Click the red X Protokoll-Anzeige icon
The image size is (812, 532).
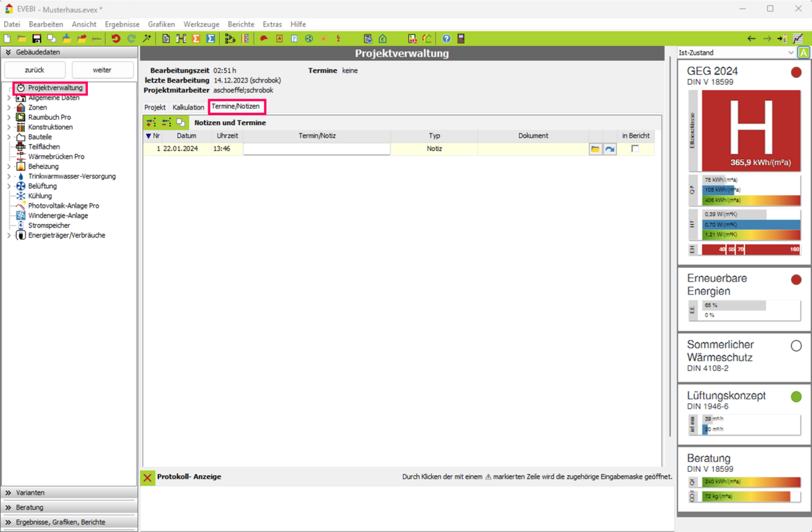point(148,477)
